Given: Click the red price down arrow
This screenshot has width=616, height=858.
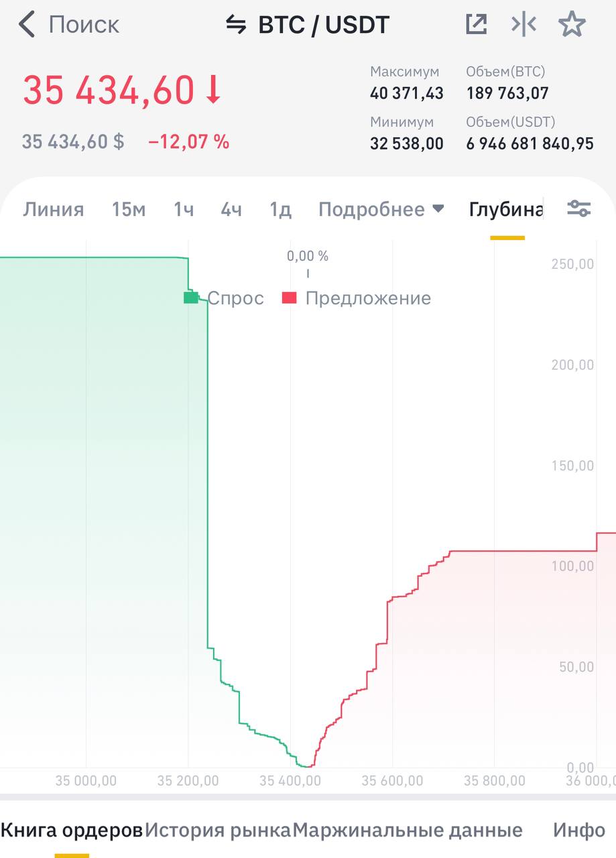Looking at the screenshot, I should tap(213, 90).
